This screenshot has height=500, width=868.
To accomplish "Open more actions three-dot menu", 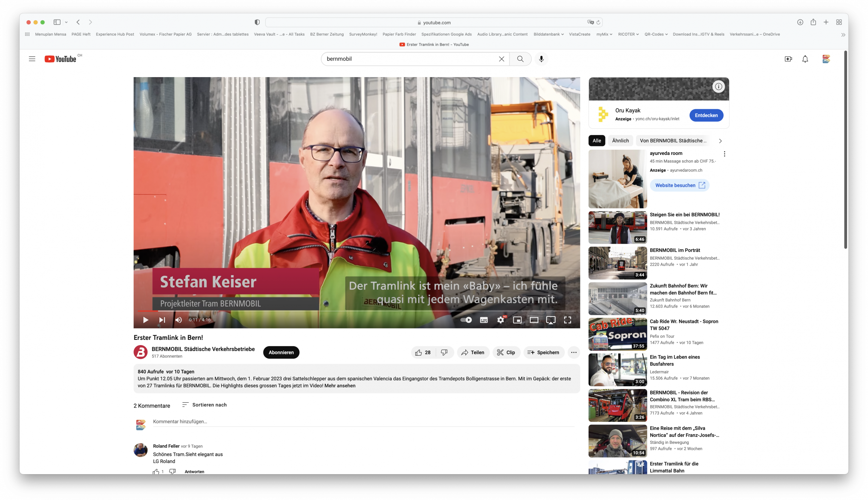I will pos(574,353).
